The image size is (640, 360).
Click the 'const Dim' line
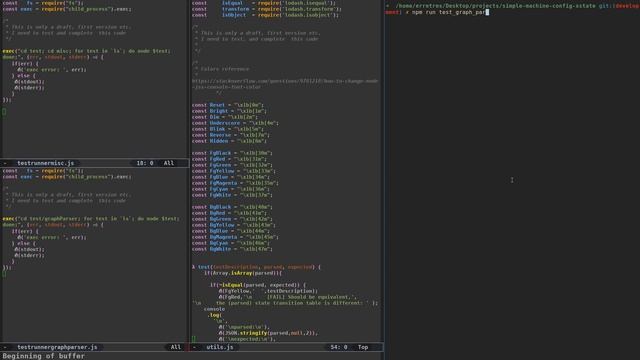pos(224,117)
